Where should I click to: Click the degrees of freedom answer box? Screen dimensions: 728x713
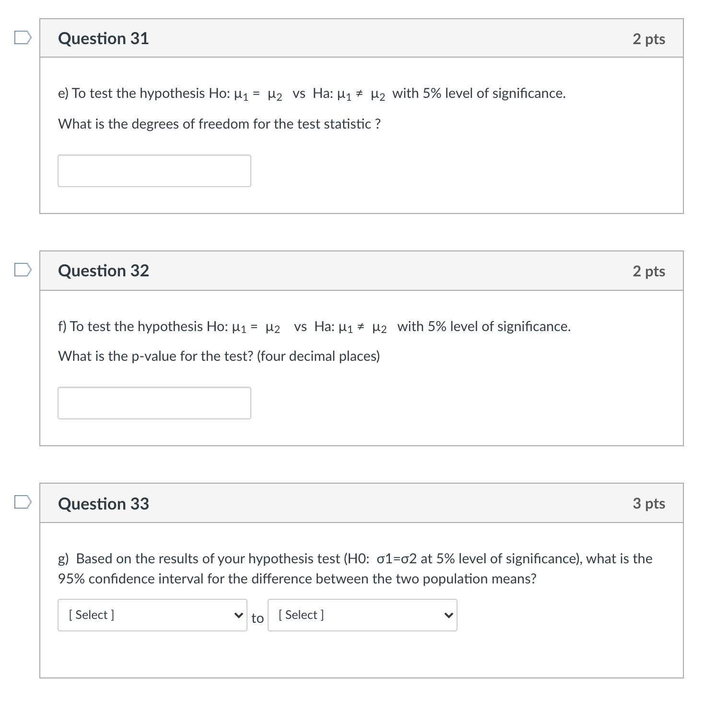click(154, 170)
